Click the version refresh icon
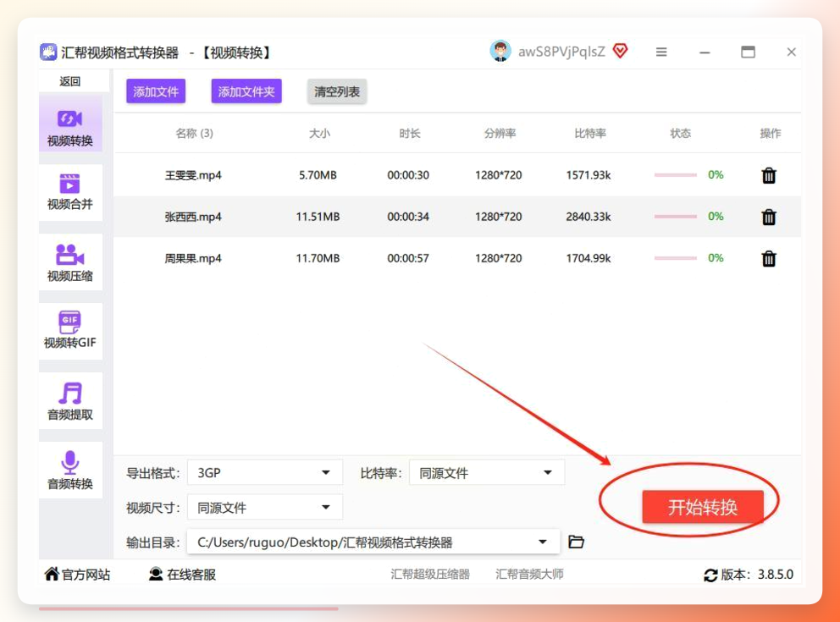The width and height of the screenshot is (840, 622). [x=710, y=575]
